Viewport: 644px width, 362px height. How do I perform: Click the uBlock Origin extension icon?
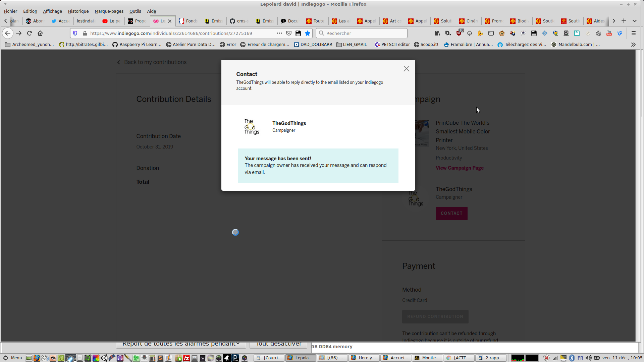459,33
